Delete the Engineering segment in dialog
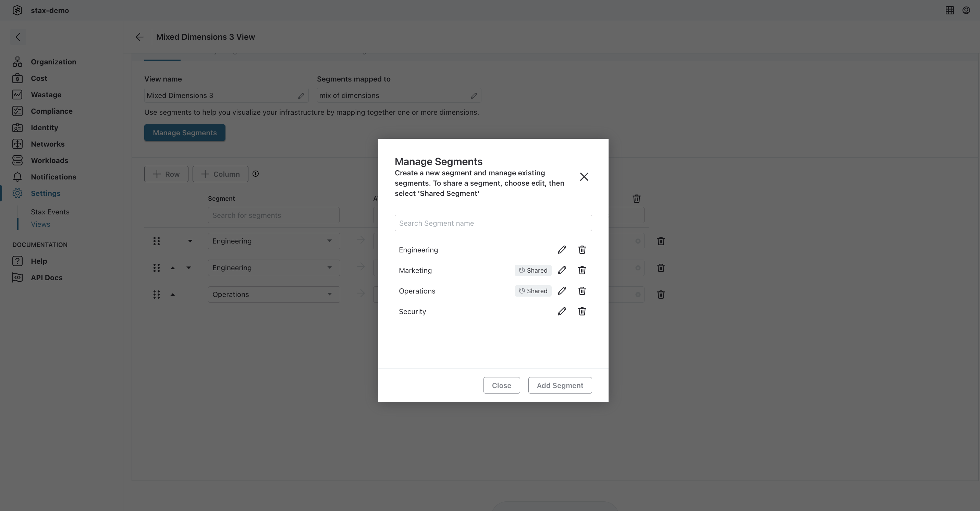The height and width of the screenshot is (511, 980). (582, 250)
